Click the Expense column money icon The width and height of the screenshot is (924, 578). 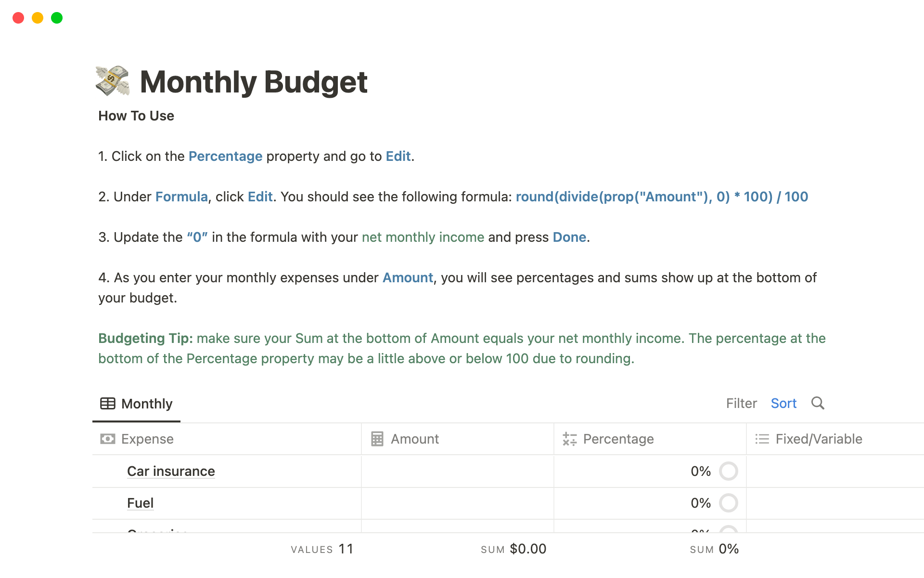tap(107, 439)
